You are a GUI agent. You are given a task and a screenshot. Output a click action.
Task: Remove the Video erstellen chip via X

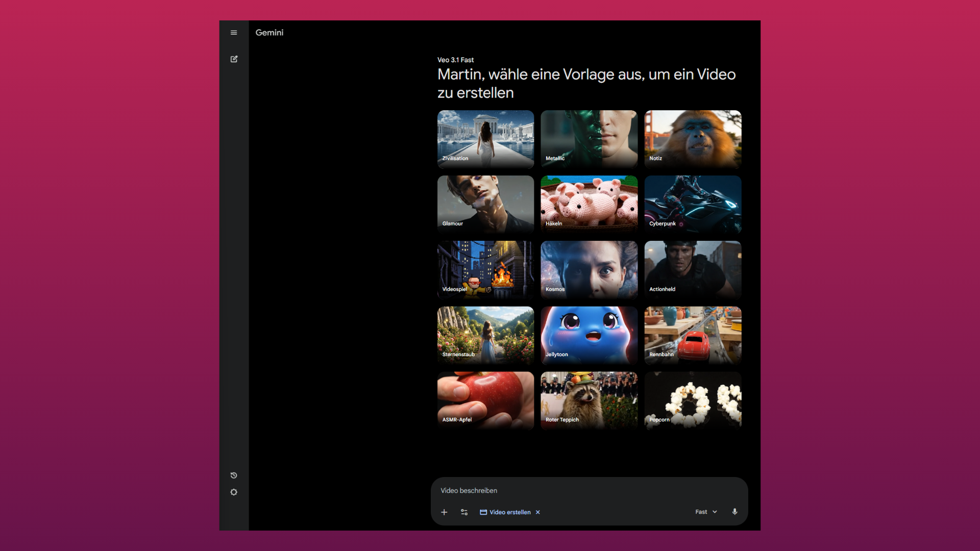[x=538, y=512]
